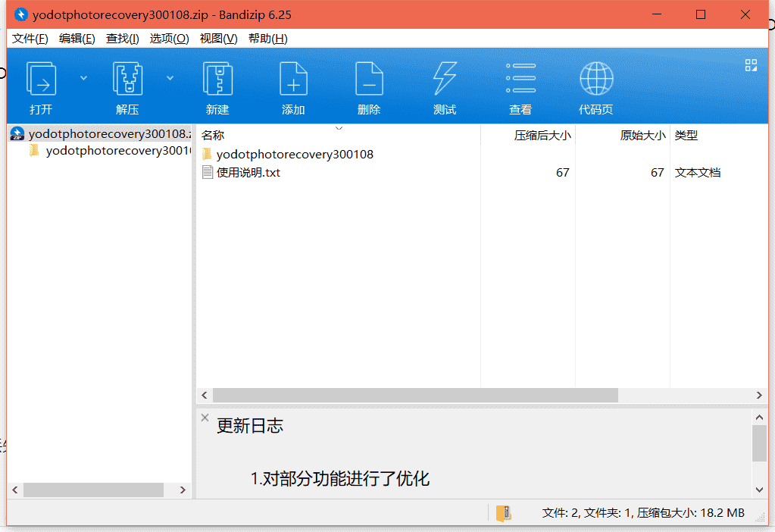
Task: Select the zip root node in tree
Action: tap(100, 133)
